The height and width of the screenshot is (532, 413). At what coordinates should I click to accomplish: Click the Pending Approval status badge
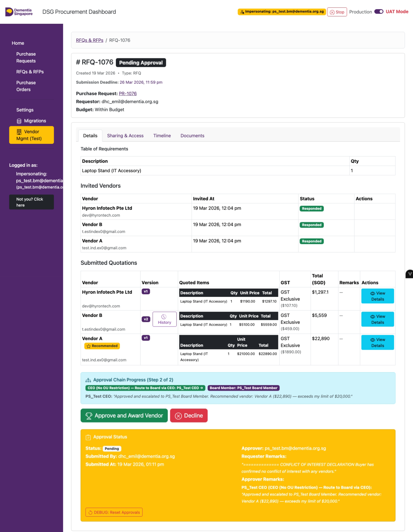point(141,63)
